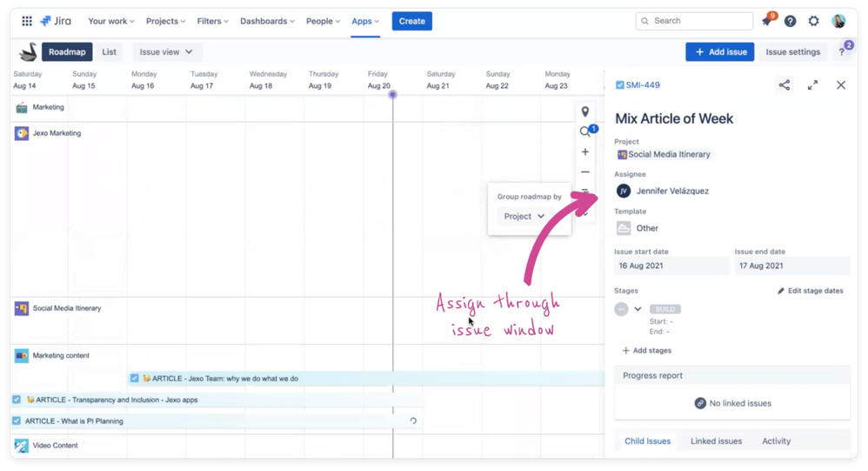868x471 pixels.
Task: Click Jennifer Velázquez assignee avatar
Action: 624,191
